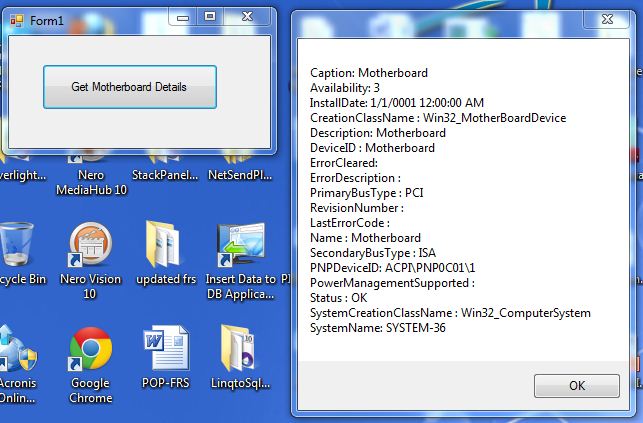Click the Description: Motherboard line
Image resolution: width=643 pixels, height=423 pixels.
point(378,133)
